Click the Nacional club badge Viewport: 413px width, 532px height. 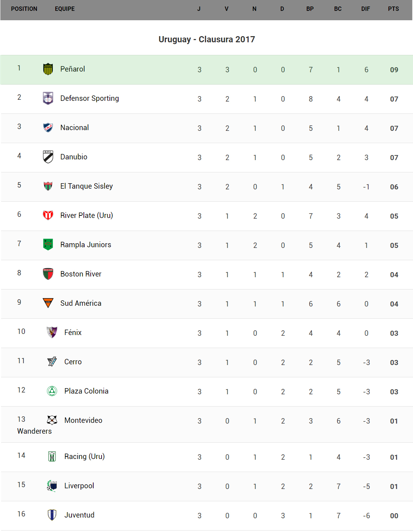pos(48,128)
